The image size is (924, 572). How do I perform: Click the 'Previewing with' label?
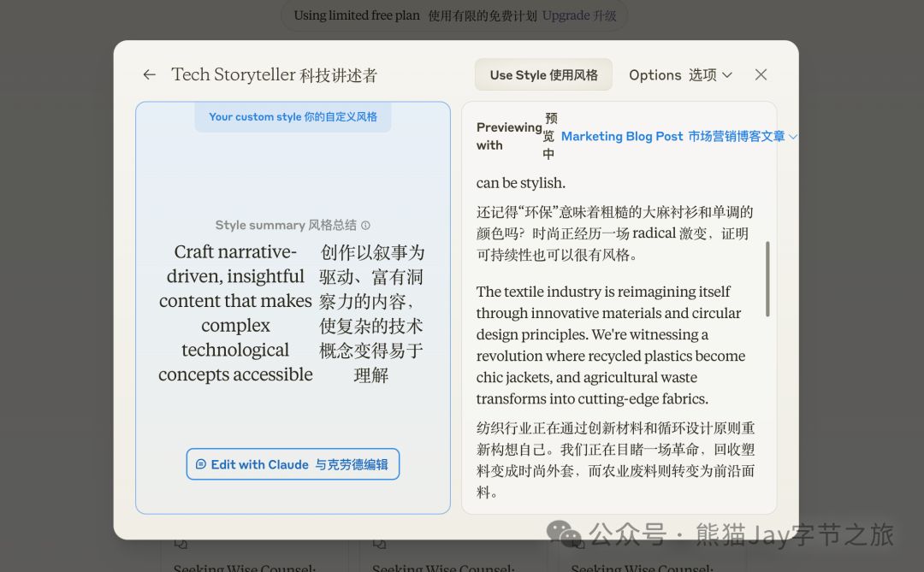coord(508,136)
